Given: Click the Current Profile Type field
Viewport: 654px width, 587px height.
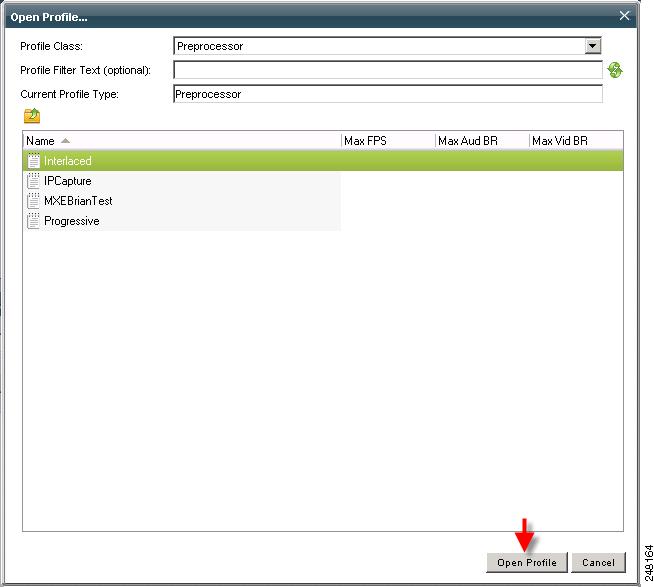Looking at the screenshot, I should point(388,94).
